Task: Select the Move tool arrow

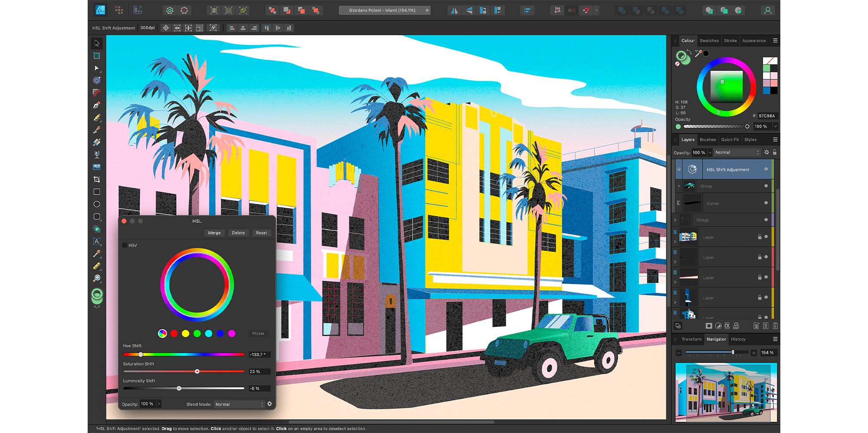Action: pos(97,43)
